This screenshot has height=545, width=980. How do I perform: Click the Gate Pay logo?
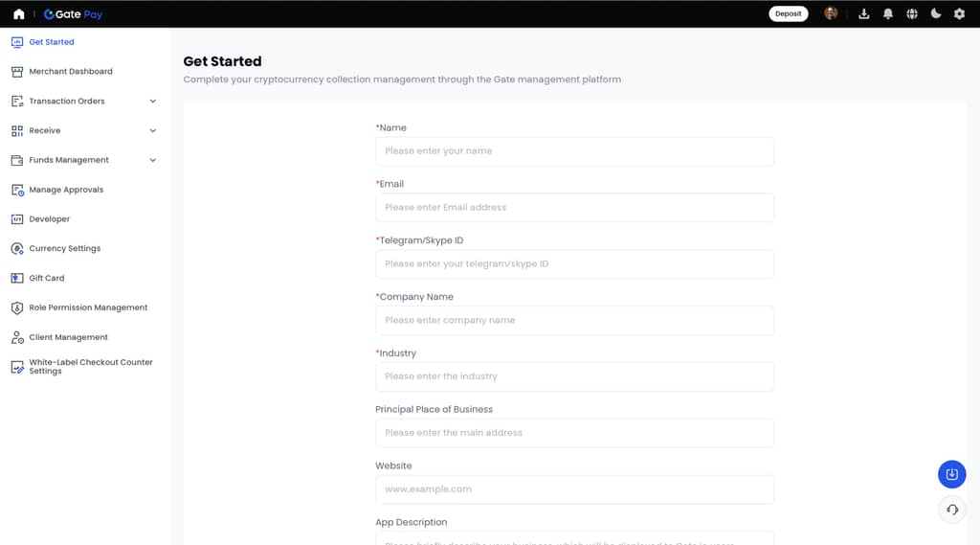pos(74,14)
